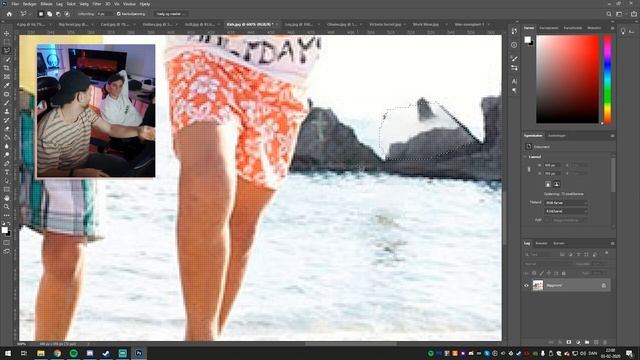This screenshot has width=640, height=360.
Task: Click the hue slider in Color panel
Action: click(x=607, y=79)
